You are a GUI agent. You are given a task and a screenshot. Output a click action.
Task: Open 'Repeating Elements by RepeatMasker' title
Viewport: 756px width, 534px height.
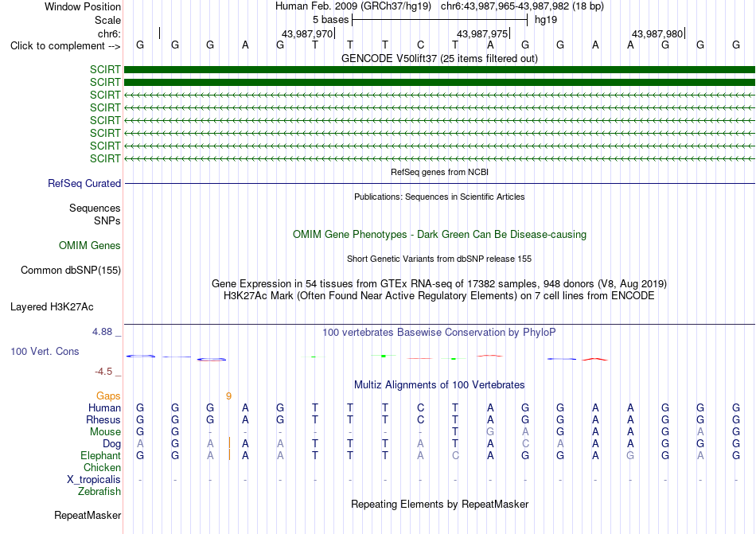pos(439,504)
